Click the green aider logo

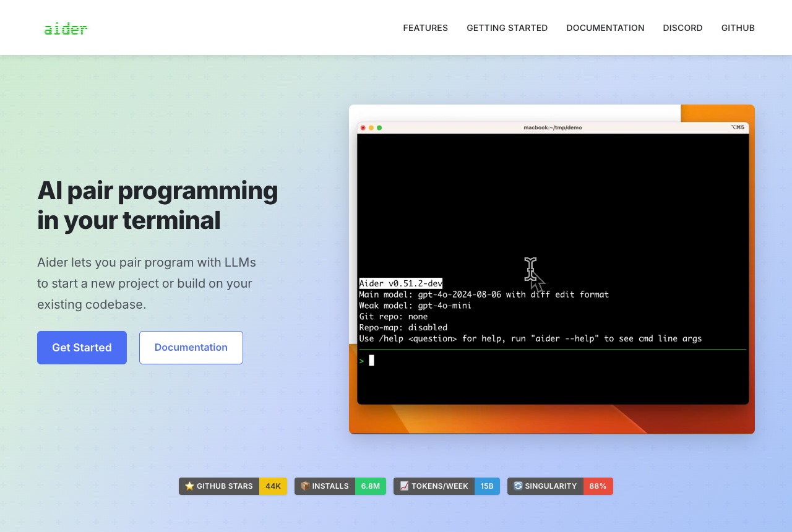coord(66,28)
